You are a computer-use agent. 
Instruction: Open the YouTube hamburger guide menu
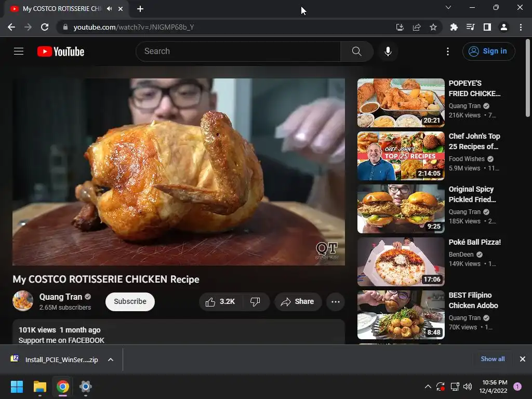pyautogui.click(x=19, y=51)
